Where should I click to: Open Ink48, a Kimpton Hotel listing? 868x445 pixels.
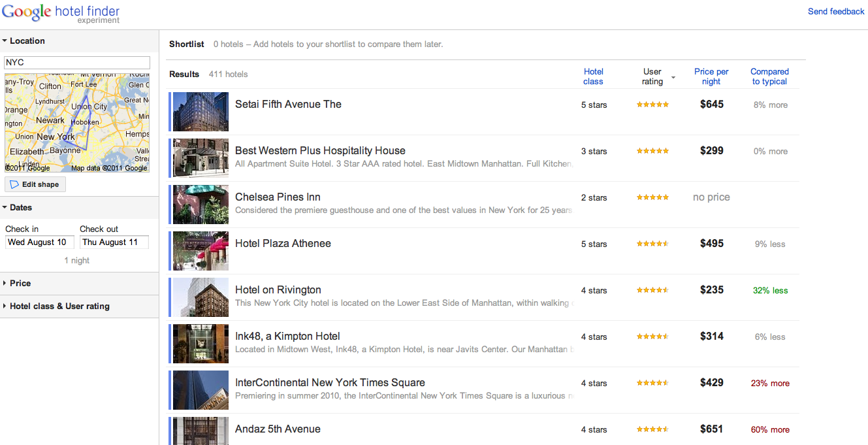[x=287, y=336]
